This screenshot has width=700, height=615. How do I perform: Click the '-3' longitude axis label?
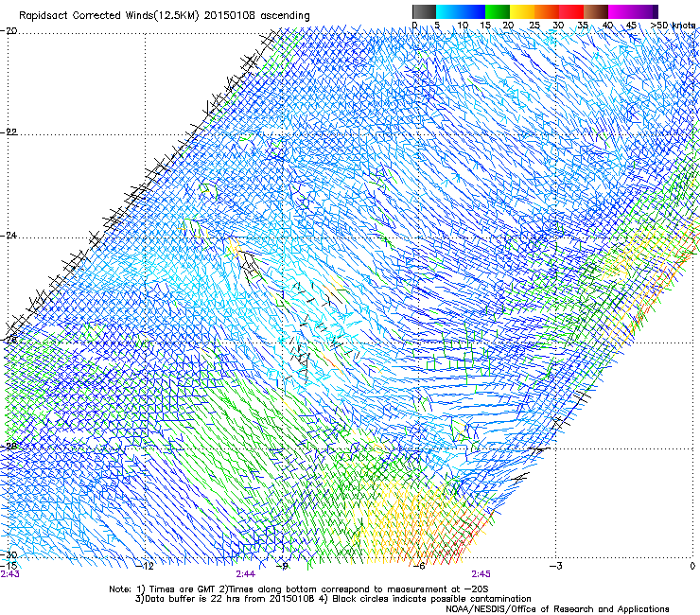555,567
